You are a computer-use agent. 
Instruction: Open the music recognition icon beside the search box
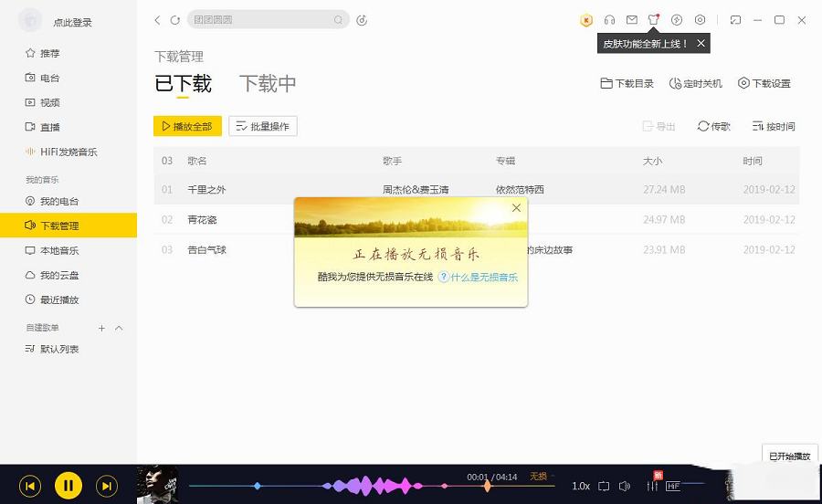pos(362,20)
